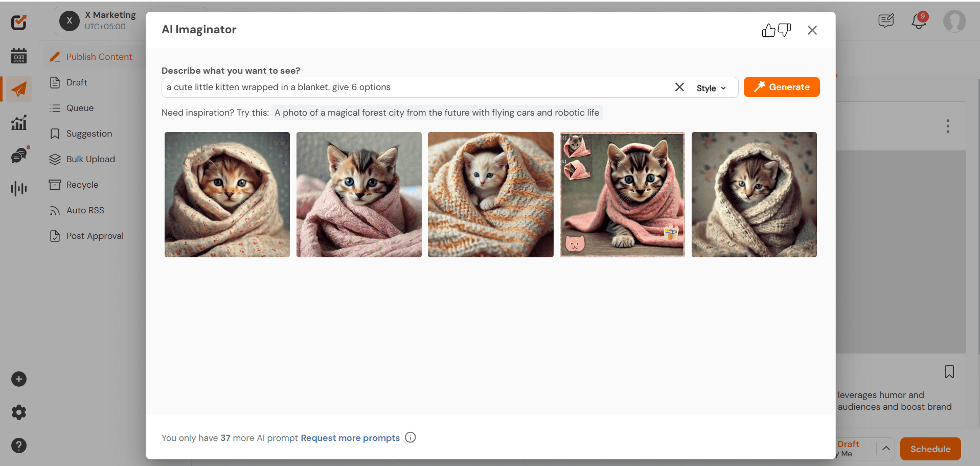This screenshot has width=980, height=466.
Task: Open the help question mark icon
Action: [19, 446]
